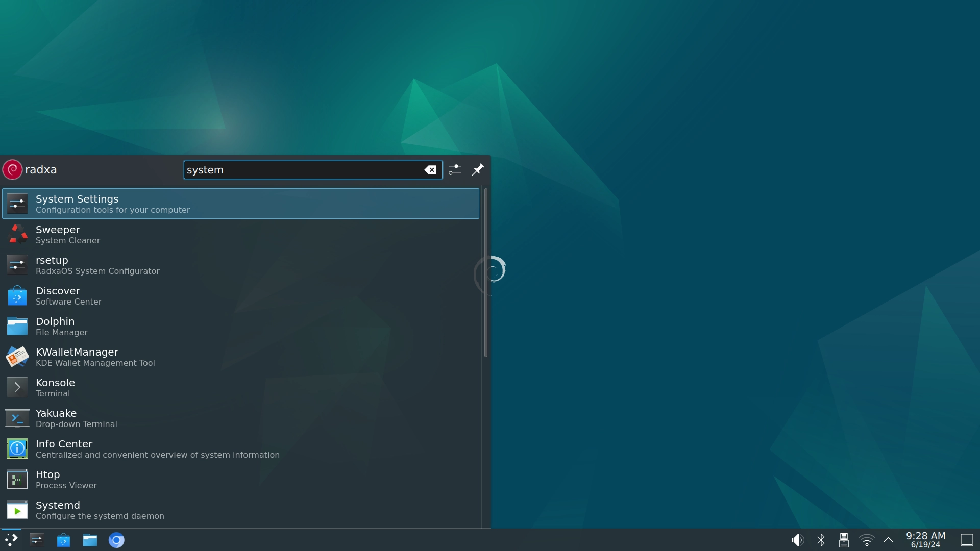The image size is (980, 551).
Task: Click the clear search field button
Action: [x=431, y=169]
